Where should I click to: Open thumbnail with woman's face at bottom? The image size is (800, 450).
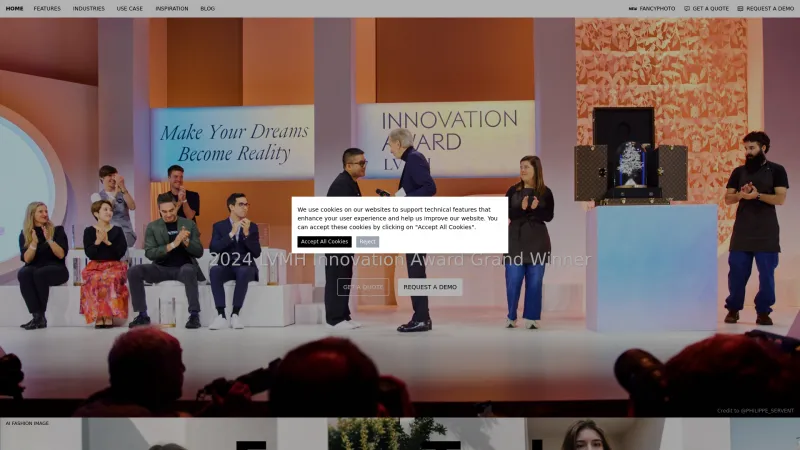tap(595, 434)
